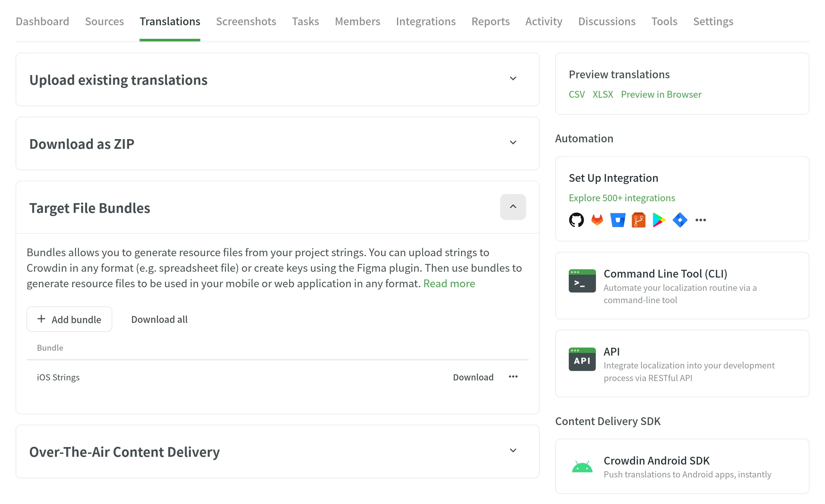The width and height of the screenshot is (825, 504).
Task: Expand the Download as ZIP section
Action: (512, 143)
